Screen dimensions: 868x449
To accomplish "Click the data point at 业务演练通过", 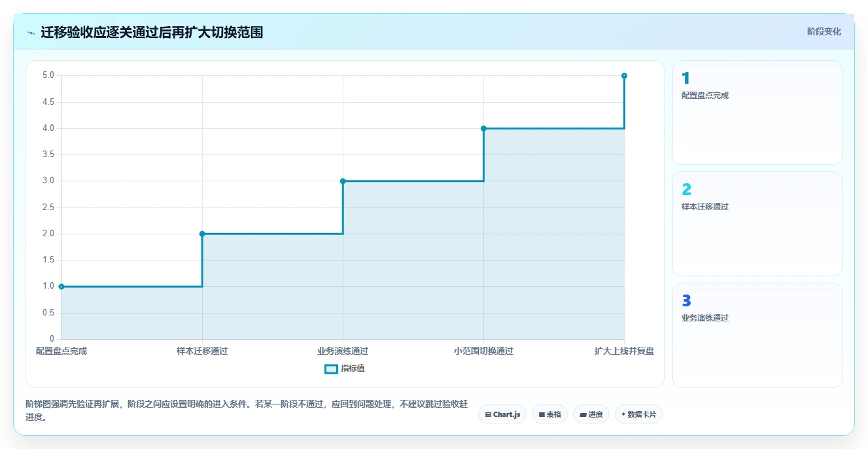I will tap(343, 181).
